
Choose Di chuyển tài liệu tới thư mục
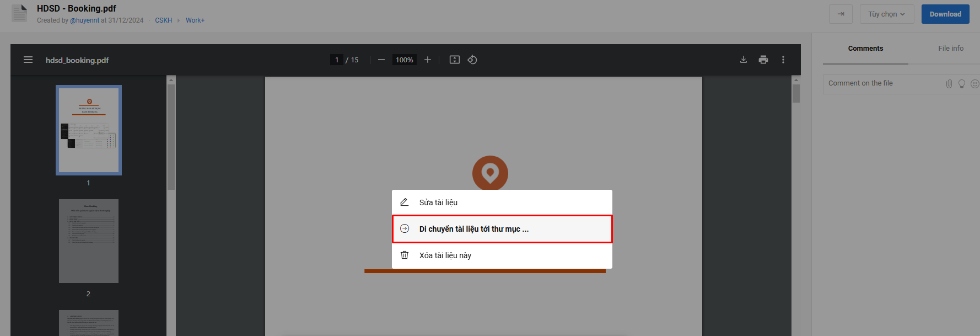pyautogui.click(x=502, y=229)
